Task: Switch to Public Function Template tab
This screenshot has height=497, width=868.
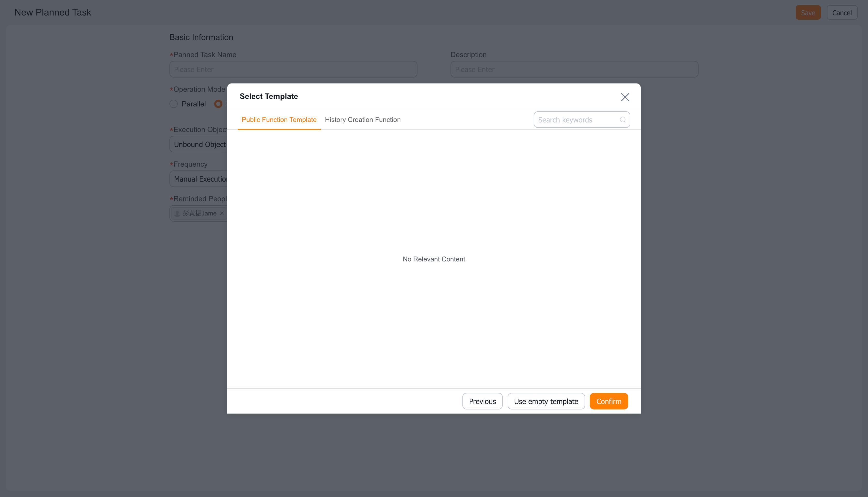Action: 279,120
